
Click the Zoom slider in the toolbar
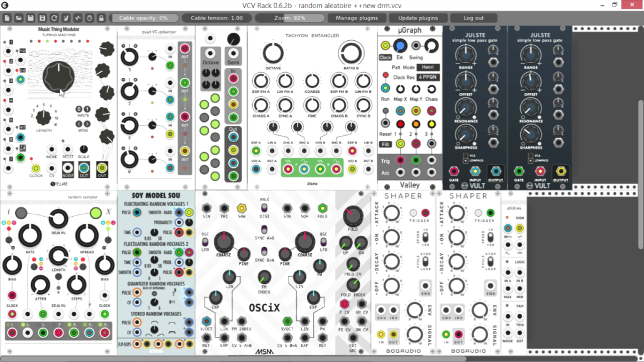click(289, 18)
